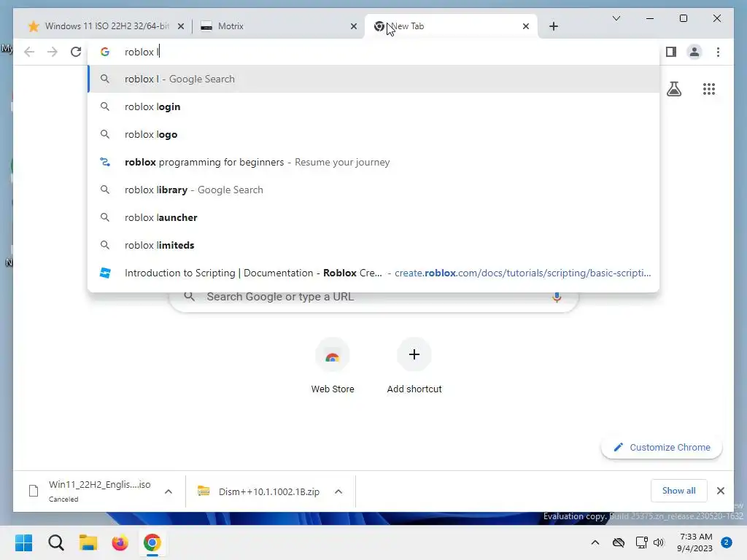Viewport: 747px width, 560px height.
Task: Pick the 'roblox launcher' suggestion
Action: point(373,217)
